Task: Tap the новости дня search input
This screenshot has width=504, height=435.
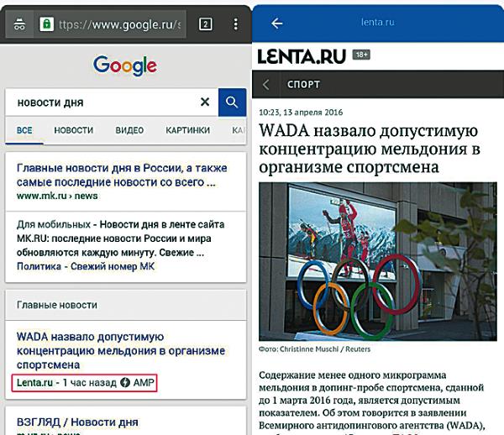Action: (x=106, y=102)
